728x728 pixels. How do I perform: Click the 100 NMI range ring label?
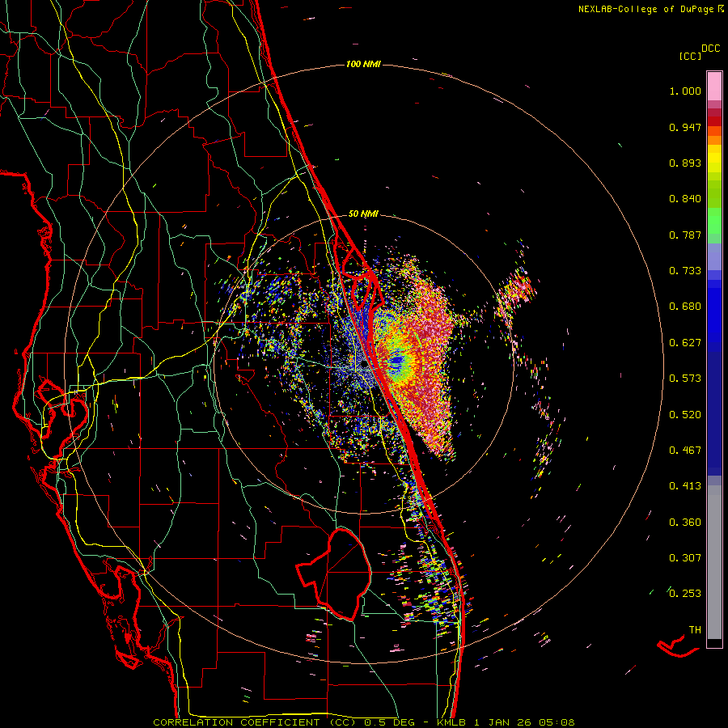(x=363, y=64)
